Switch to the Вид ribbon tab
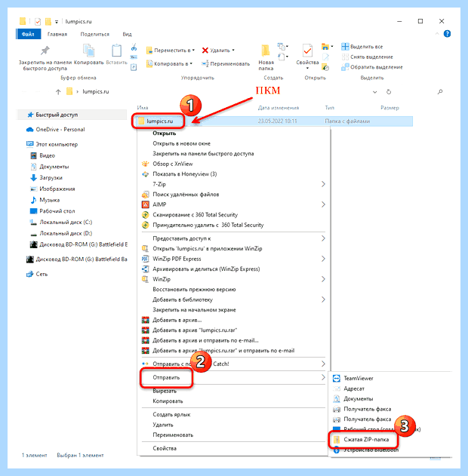Viewport: 468px width, 476px height. (127, 34)
